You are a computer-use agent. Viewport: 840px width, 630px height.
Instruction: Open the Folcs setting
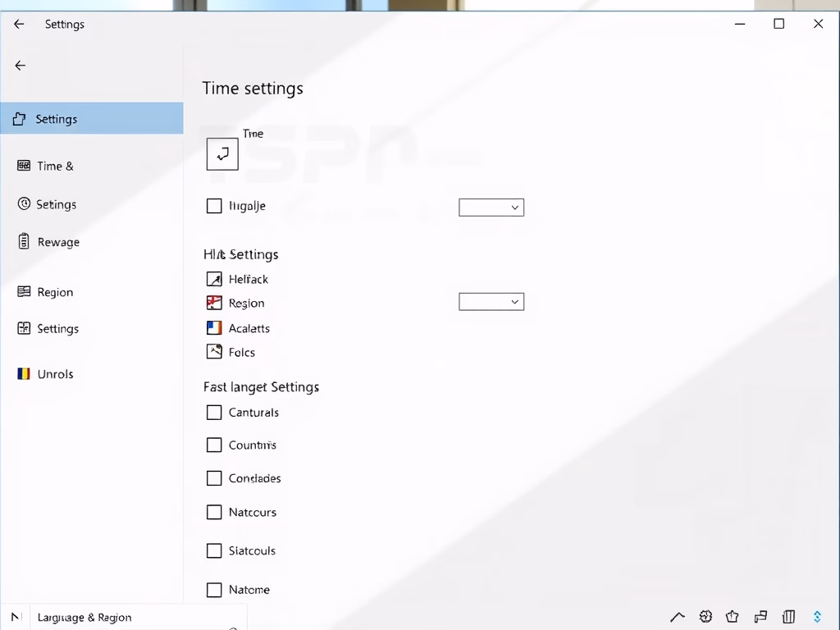pyautogui.click(x=242, y=353)
